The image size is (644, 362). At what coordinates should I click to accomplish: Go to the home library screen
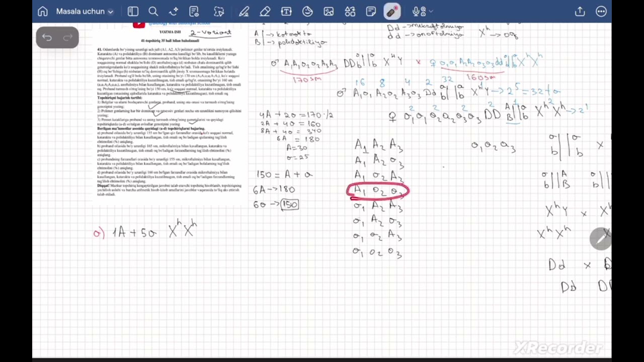pyautogui.click(x=43, y=11)
